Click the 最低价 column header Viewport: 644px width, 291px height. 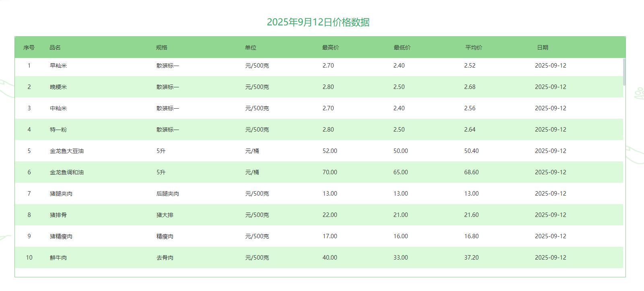coord(402,47)
